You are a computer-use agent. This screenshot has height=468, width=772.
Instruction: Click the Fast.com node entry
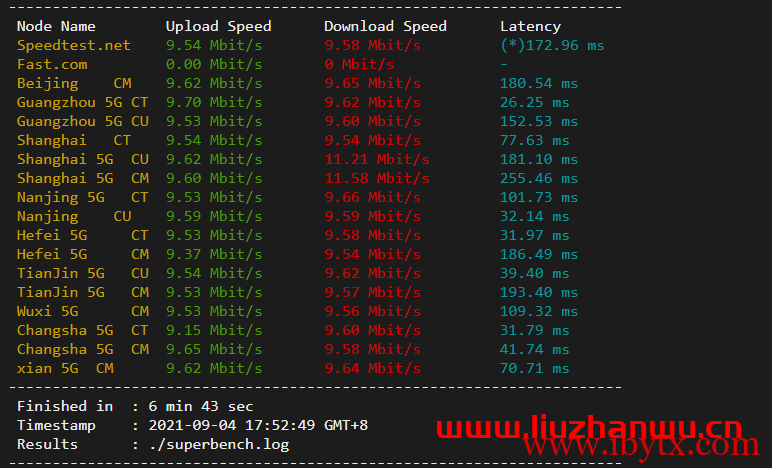(x=52, y=64)
